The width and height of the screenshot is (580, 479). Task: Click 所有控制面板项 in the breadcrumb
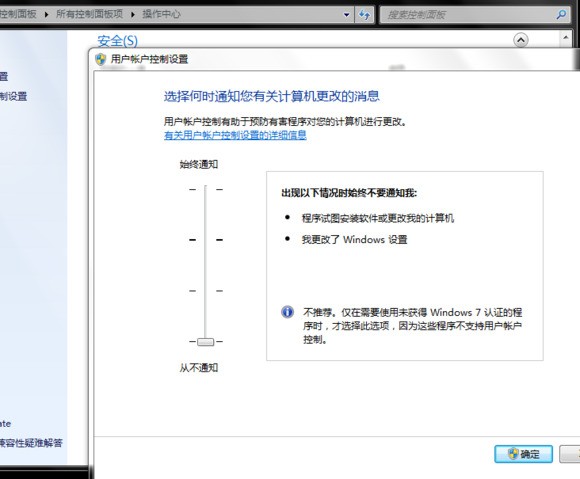coord(90,14)
